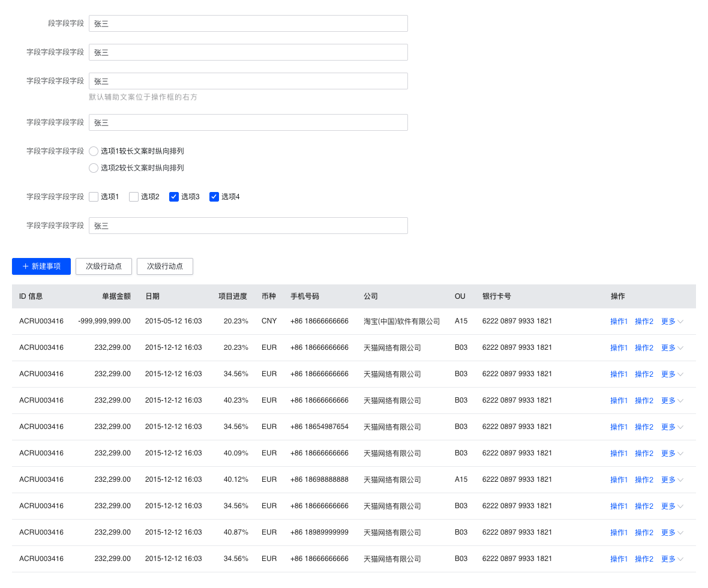Viewport: 708px width, 588px height.
Task: Open 操作1 for the +86 18698888888 row
Action: coord(619,479)
